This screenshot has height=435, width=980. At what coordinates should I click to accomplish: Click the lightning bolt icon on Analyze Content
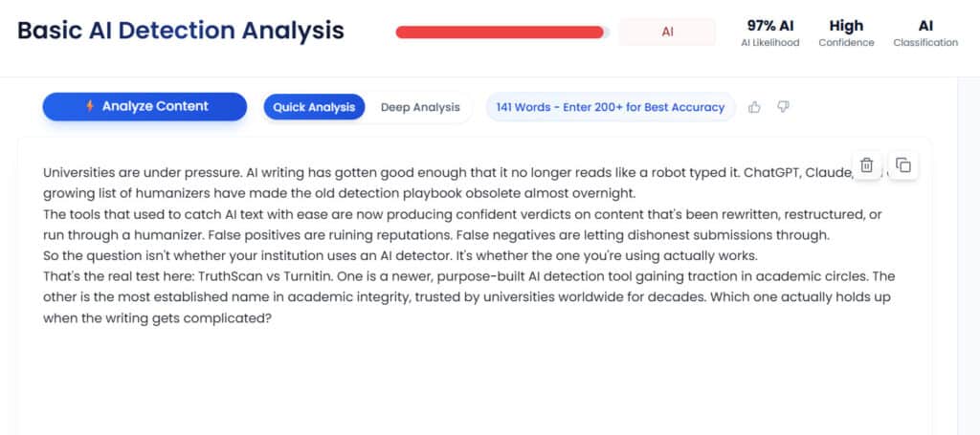pos(90,106)
